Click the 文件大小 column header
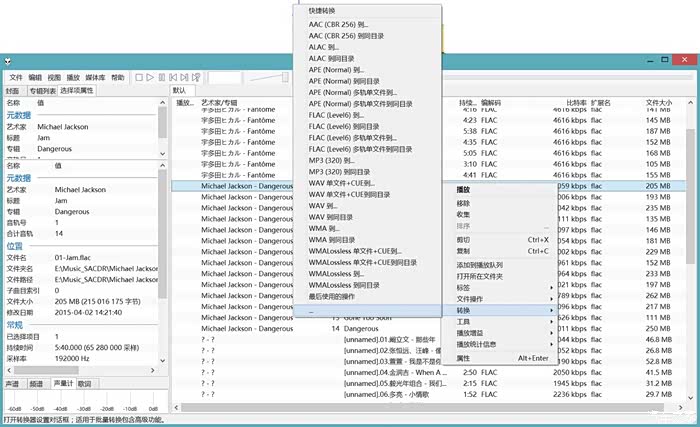 point(659,102)
